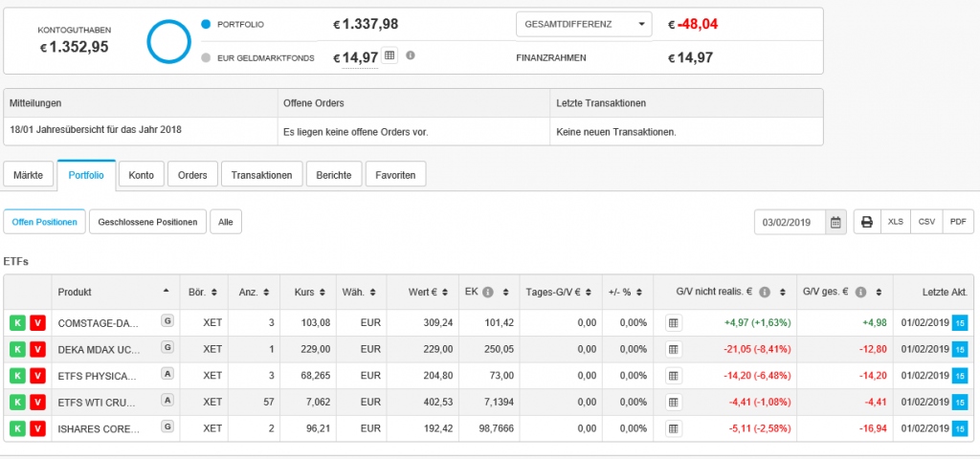
Task: Export portfolio as CSV
Action: point(925,222)
